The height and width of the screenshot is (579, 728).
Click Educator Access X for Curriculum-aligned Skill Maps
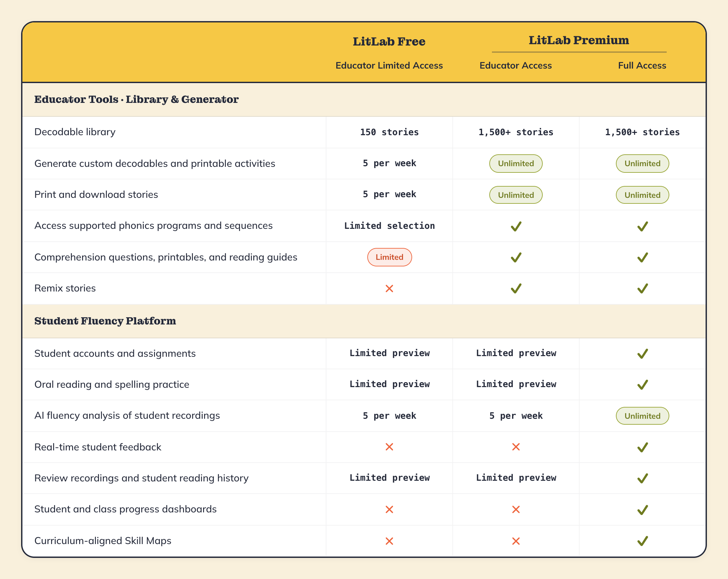(x=516, y=541)
